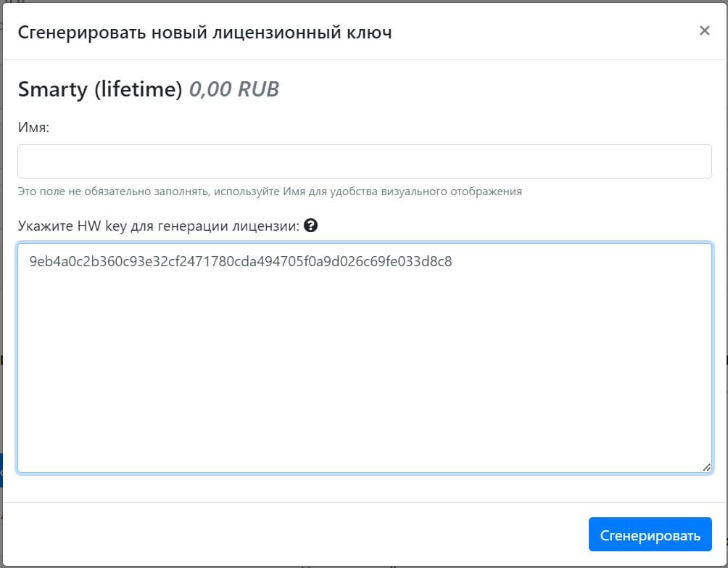728x568 pixels.
Task: Click the word lifetime in the heading
Action: pyautogui.click(x=138, y=89)
